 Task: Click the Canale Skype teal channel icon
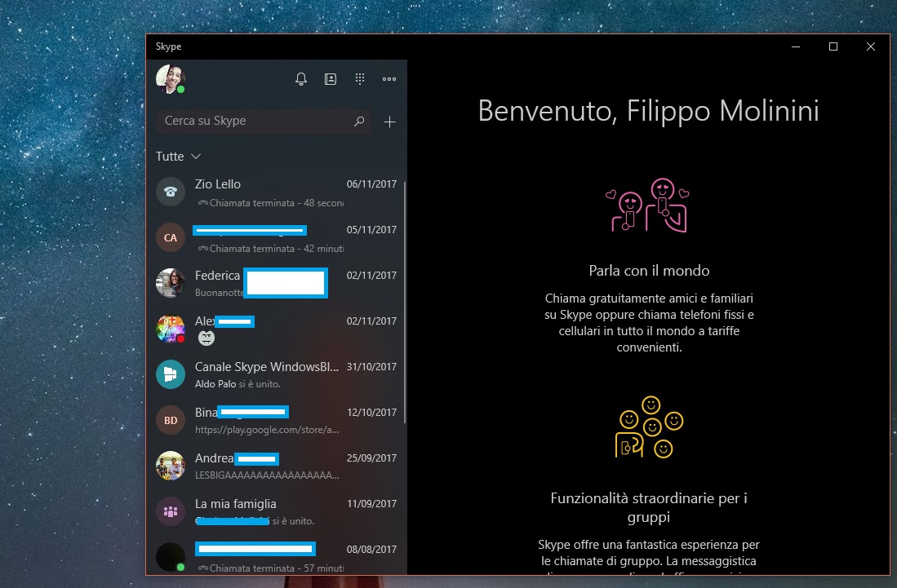click(x=171, y=374)
